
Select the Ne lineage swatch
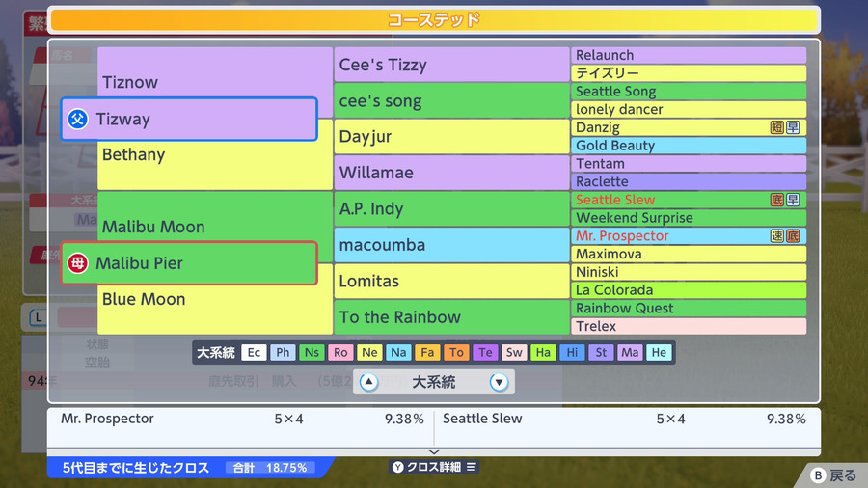tap(369, 352)
